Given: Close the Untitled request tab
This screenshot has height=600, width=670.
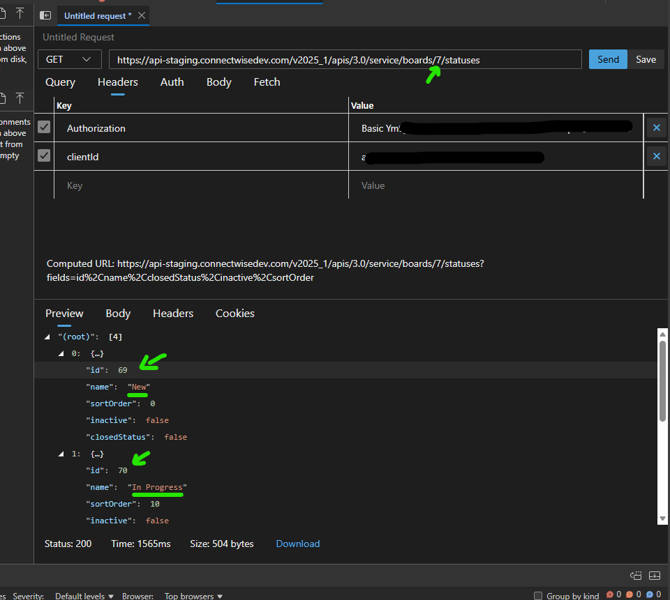Looking at the screenshot, I should pos(141,15).
